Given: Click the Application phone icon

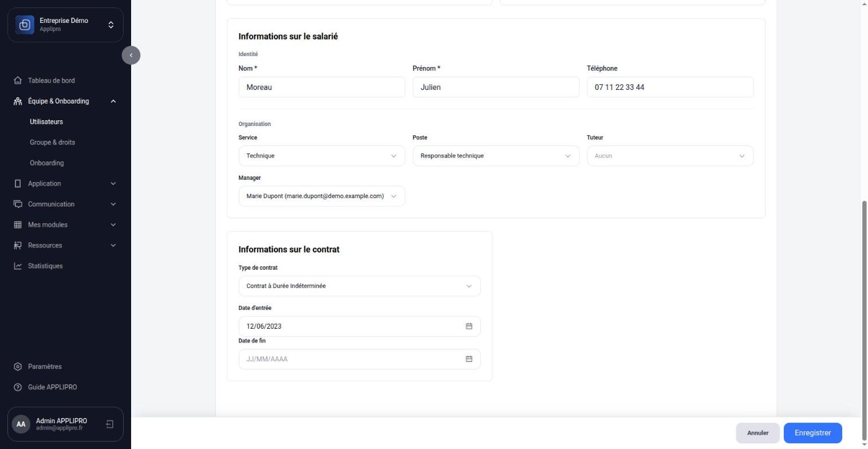Looking at the screenshot, I should (18, 184).
